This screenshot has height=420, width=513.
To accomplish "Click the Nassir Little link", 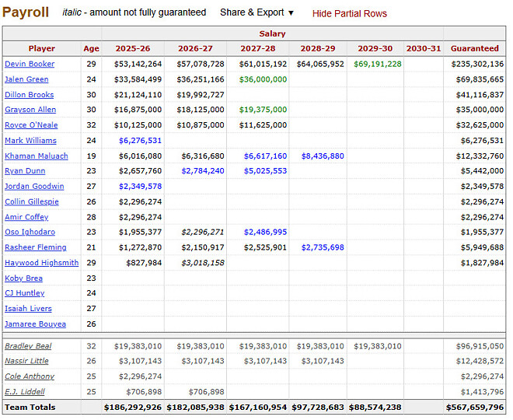I will coord(26,361).
